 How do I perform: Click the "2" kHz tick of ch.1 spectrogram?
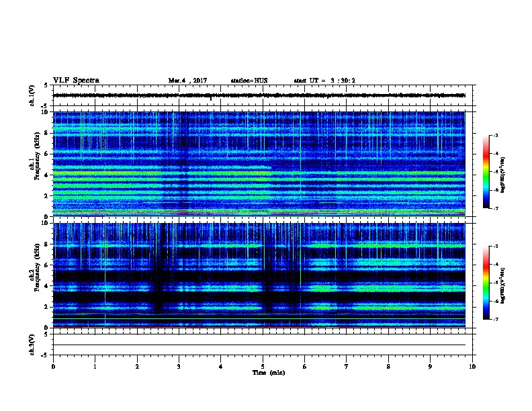click(47, 195)
